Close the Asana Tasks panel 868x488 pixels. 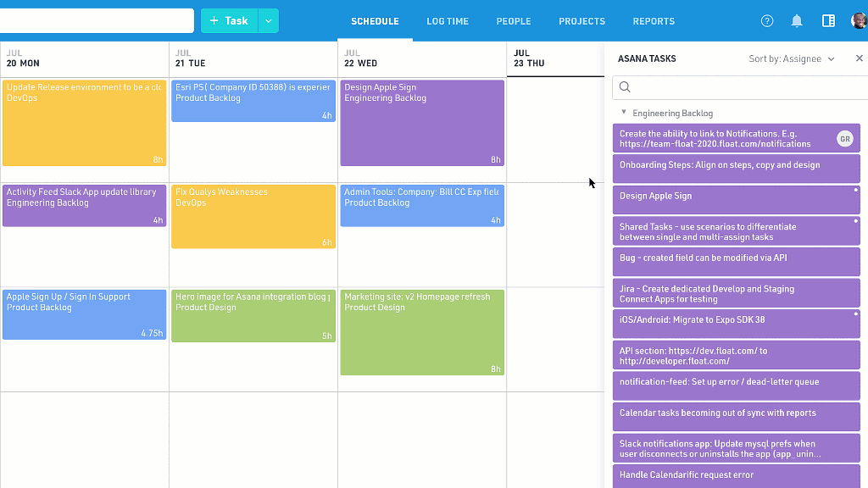click(x=859, y=58)
